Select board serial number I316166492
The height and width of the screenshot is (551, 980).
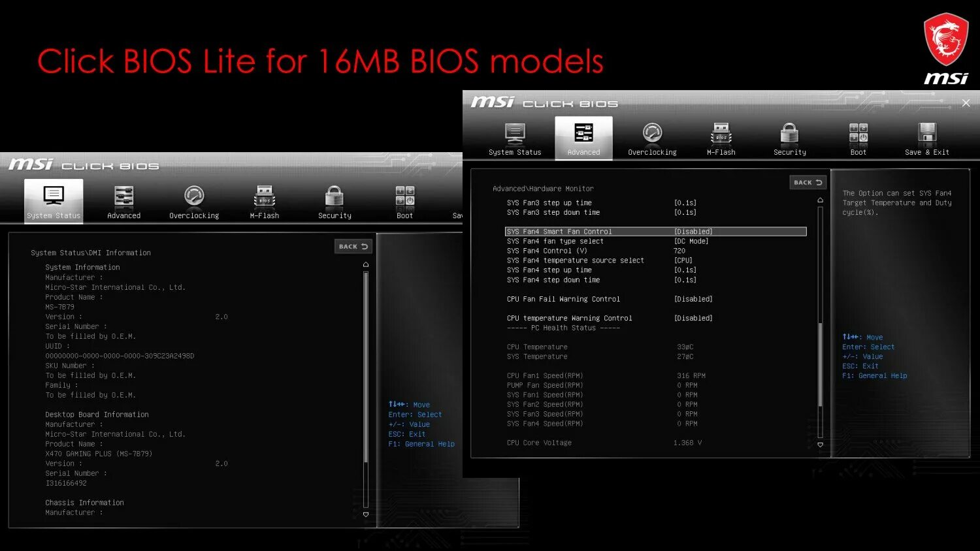[66, 483]
